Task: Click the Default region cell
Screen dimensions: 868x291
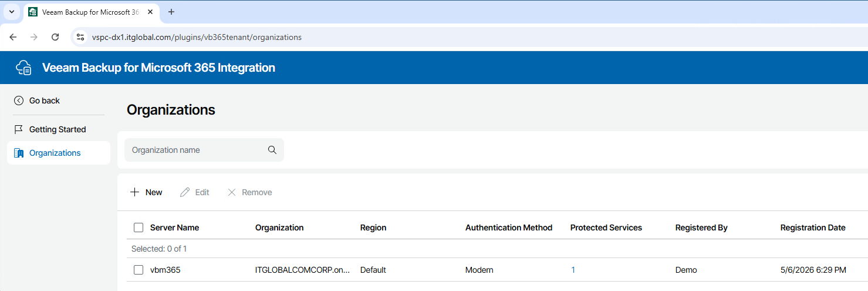Action: click(x=373, y=270)
